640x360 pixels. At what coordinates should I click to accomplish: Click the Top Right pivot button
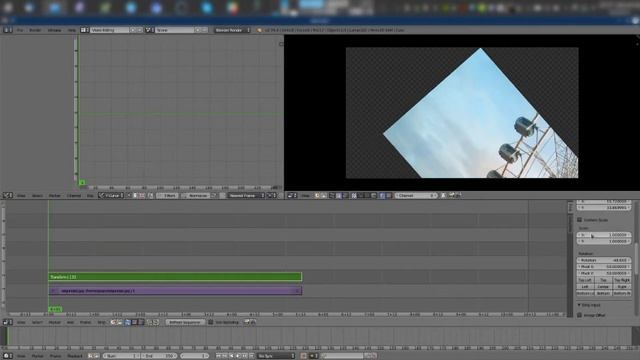coord(622,280)
